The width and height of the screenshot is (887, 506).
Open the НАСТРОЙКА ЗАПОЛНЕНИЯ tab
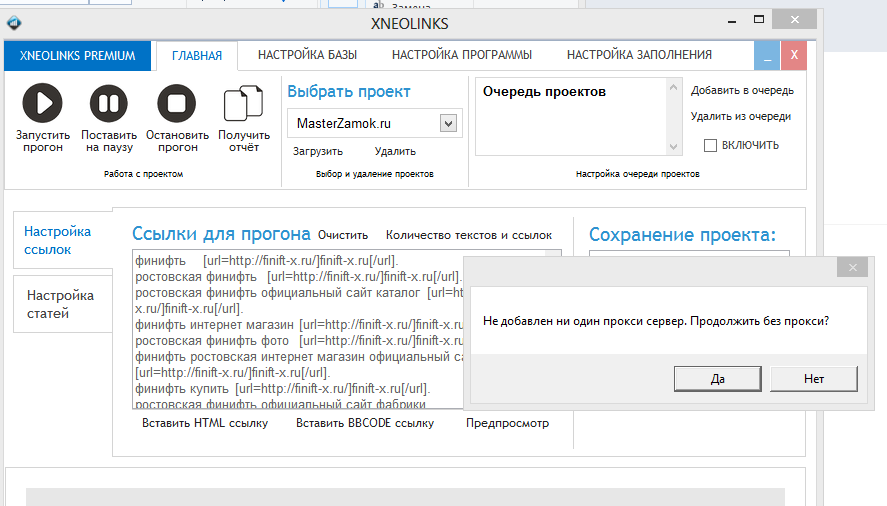639,55
